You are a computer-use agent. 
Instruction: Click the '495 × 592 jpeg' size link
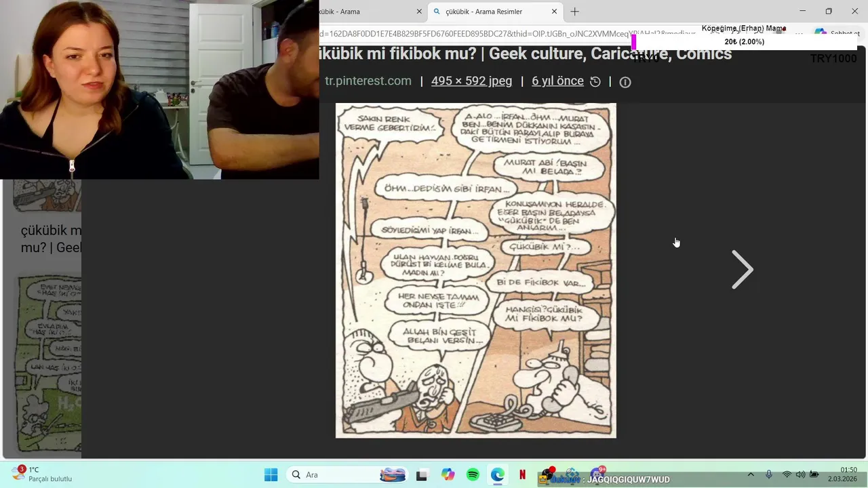pos(471,81)
